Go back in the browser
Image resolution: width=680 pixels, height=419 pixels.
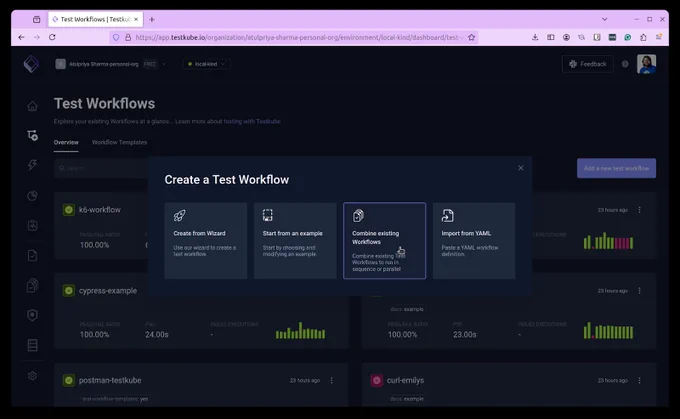tap(21, 37)
